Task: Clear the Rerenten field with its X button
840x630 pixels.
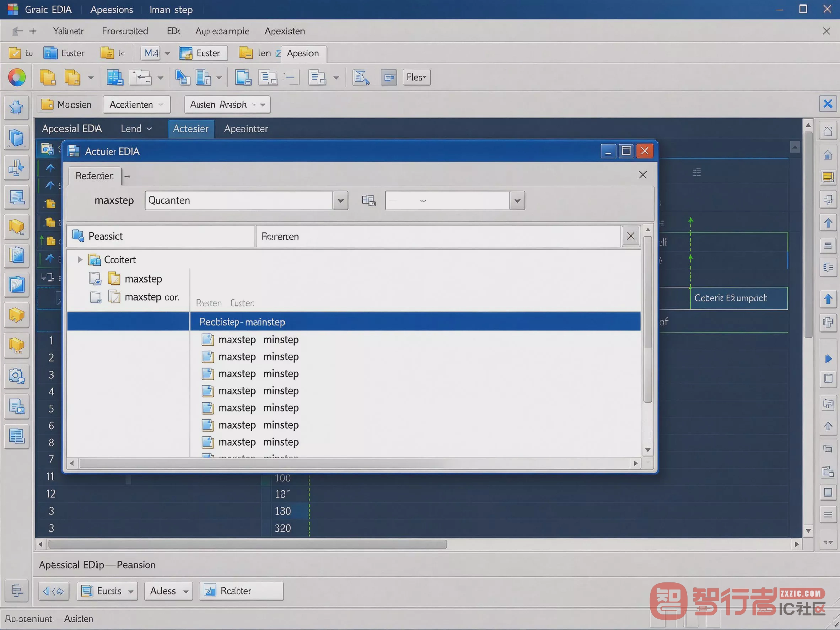Action: pyautogui.click(x=630, y=236)
